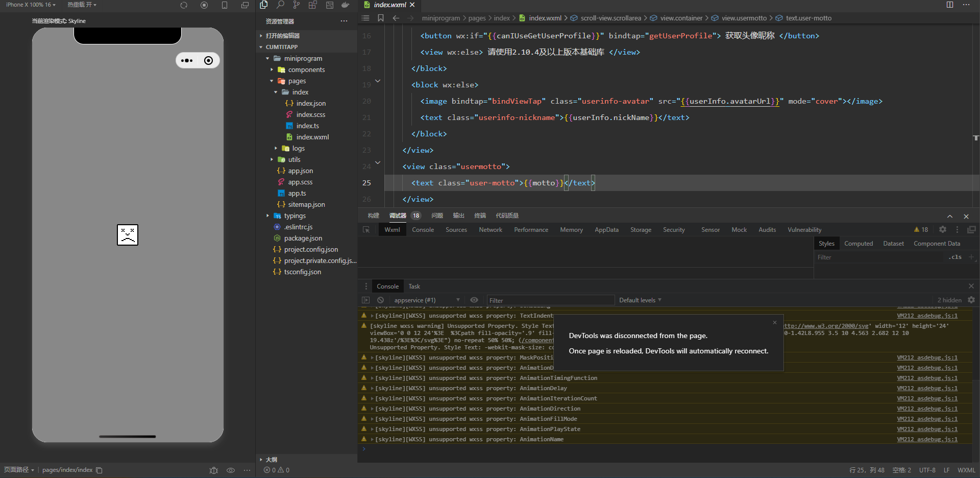This screenshot has width=980, height=478.
Task: Click the Docker whale icon
Action: point(346,5)
